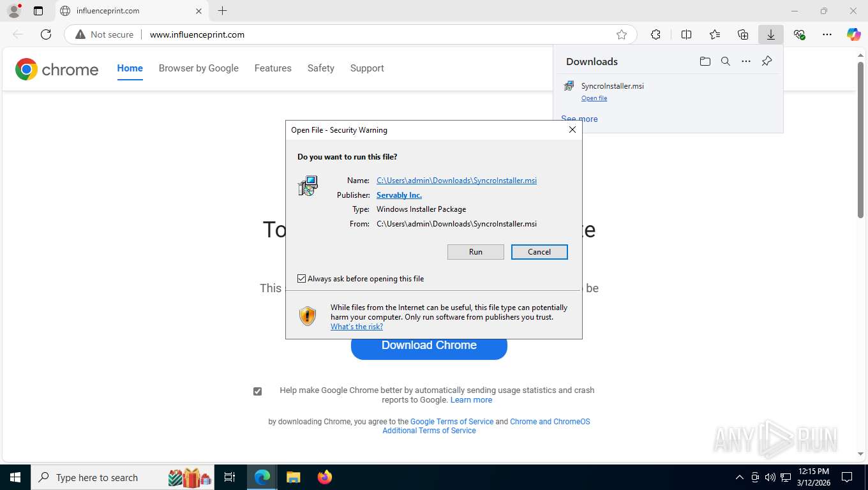Click SyncroInstaller.msi file name in Downloads
The height and width of the screenshot is (490, 868).
coord(613,85)
